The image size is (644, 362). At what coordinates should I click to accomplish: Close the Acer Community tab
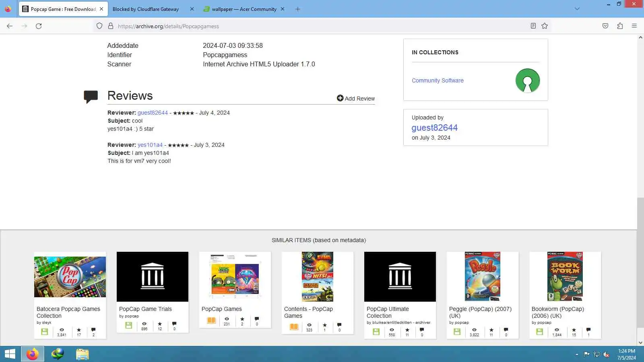(283, 9)
